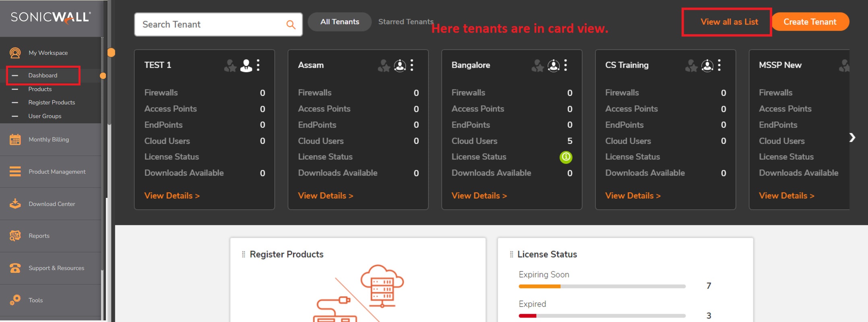Click the user icon on CS Training card
This screenshot has height=322, width=868.
click(707, 65)
